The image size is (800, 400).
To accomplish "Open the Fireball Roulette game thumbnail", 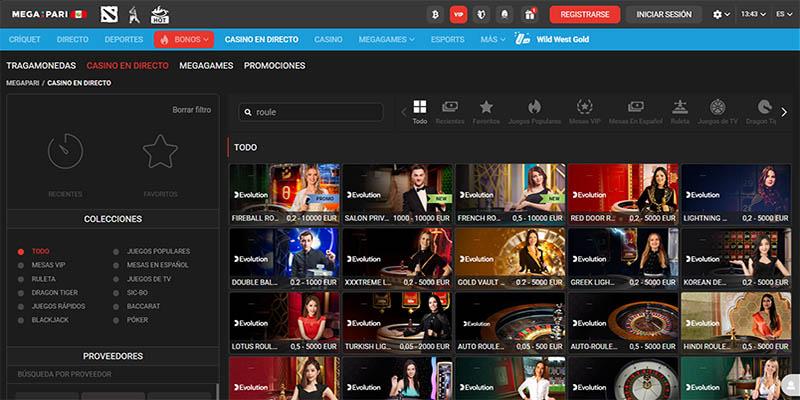I will pyautogui.click(x=284, y=194).
